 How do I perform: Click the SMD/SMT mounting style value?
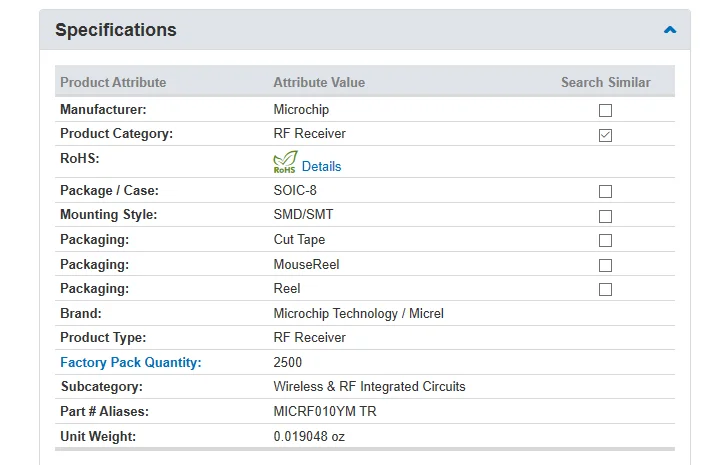tap(303, 215)
